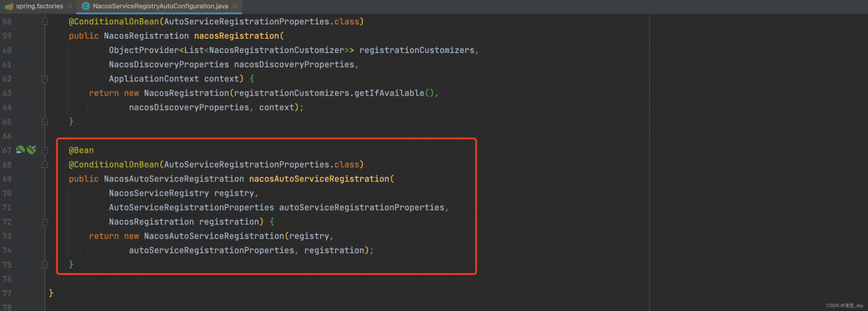Click the NacosServiceRegistry type on line 70
Screen dimensions: 868x311
pyautogui.click(x=159, y=193)
